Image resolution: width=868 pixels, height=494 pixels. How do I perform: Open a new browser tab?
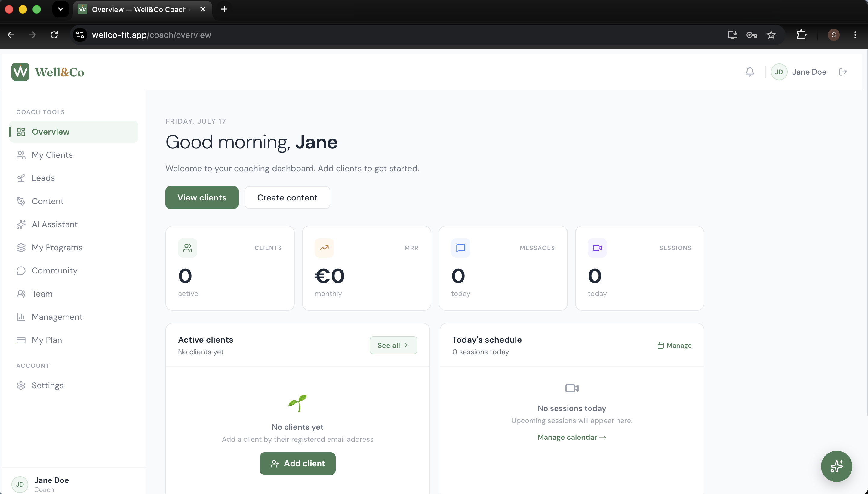224,9
